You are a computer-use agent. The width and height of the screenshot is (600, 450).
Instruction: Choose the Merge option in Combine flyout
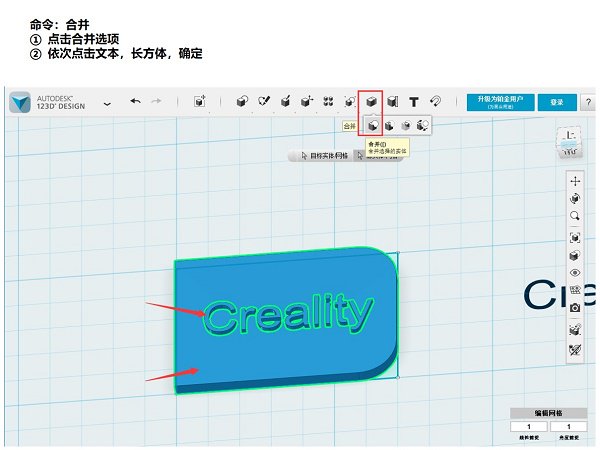[373, 126]
